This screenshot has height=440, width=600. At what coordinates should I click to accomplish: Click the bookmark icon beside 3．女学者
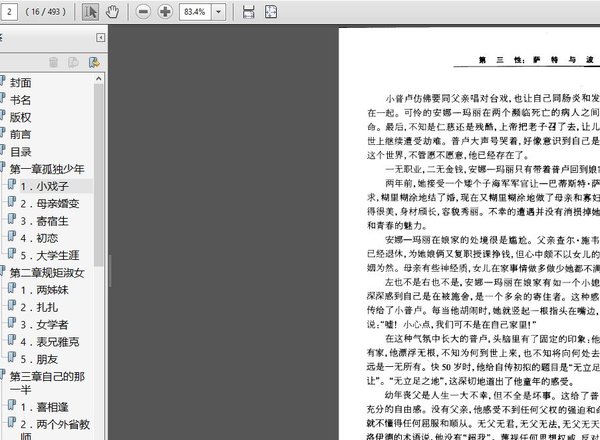(x=12, y=324)
